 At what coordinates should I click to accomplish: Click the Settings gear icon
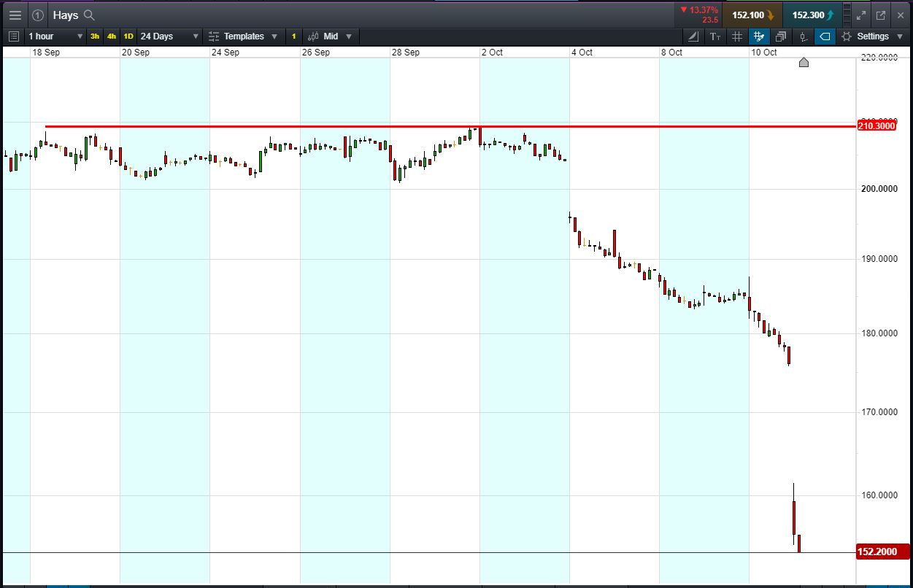847,36
